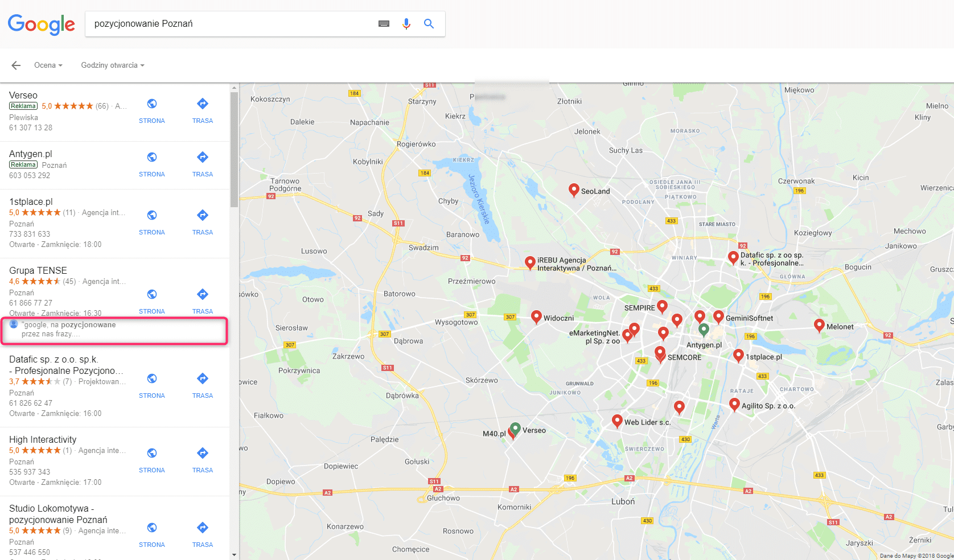
Task: Open the Grupa TENSE website globe icon
Action: [x=152, y=294]
